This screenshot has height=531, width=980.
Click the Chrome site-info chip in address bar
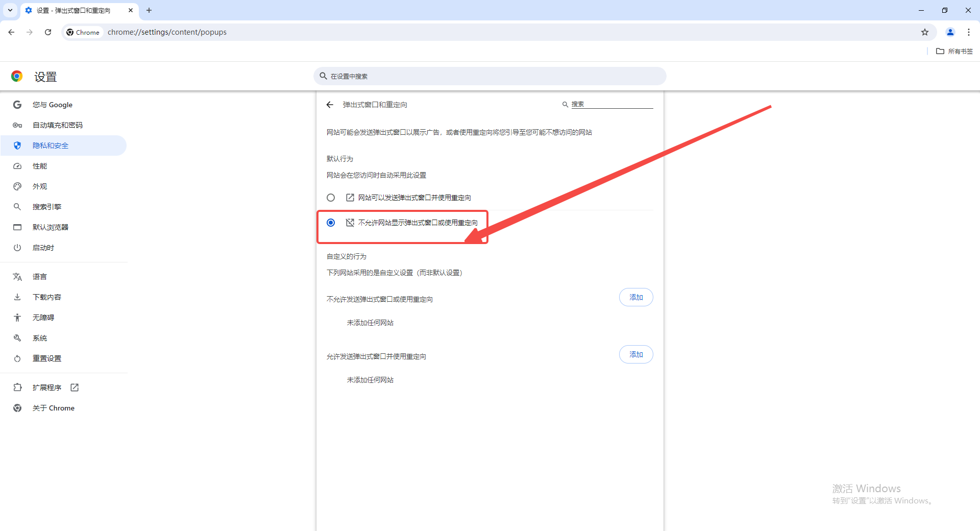83,32
